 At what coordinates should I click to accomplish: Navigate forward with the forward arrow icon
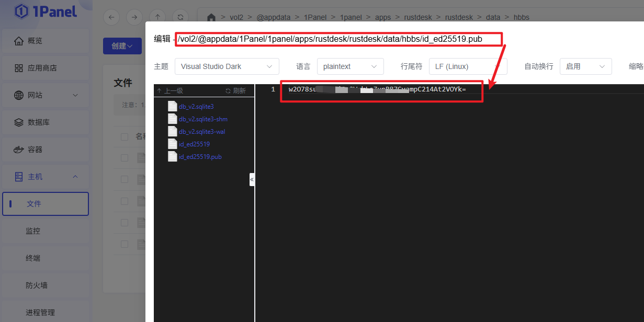click(135, 17)
